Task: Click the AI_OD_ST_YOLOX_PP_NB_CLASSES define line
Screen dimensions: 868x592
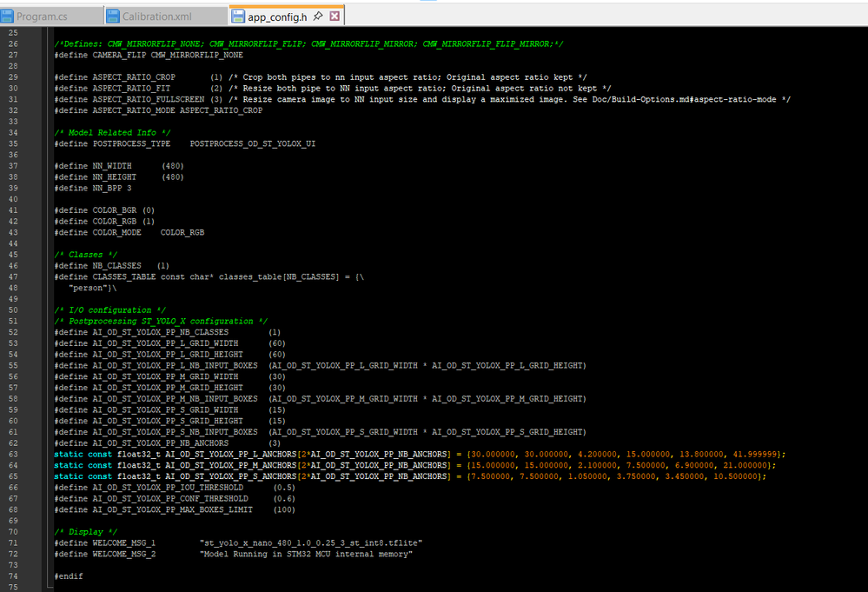Action: [x=167, y=332]
